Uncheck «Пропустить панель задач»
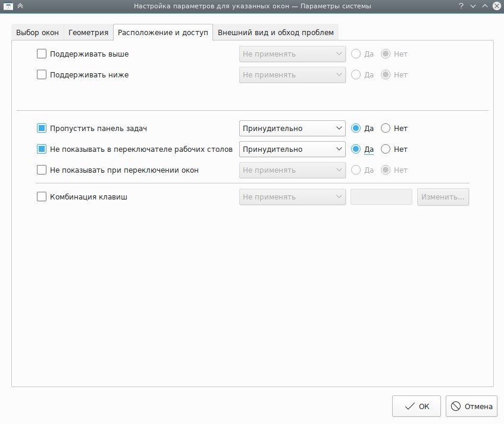 (42, 128)
